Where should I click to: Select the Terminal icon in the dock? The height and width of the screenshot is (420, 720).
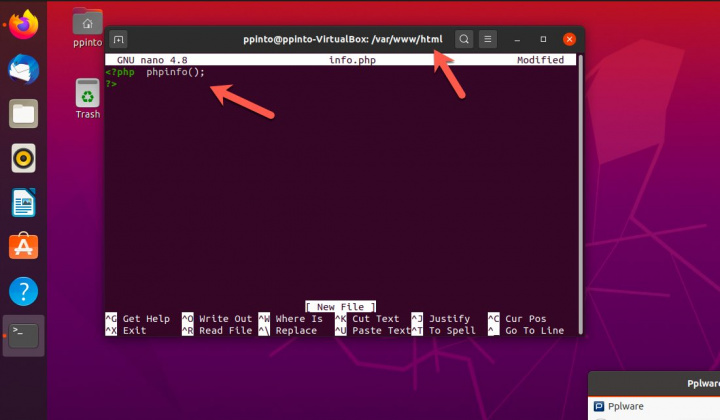tap(23, 336)
